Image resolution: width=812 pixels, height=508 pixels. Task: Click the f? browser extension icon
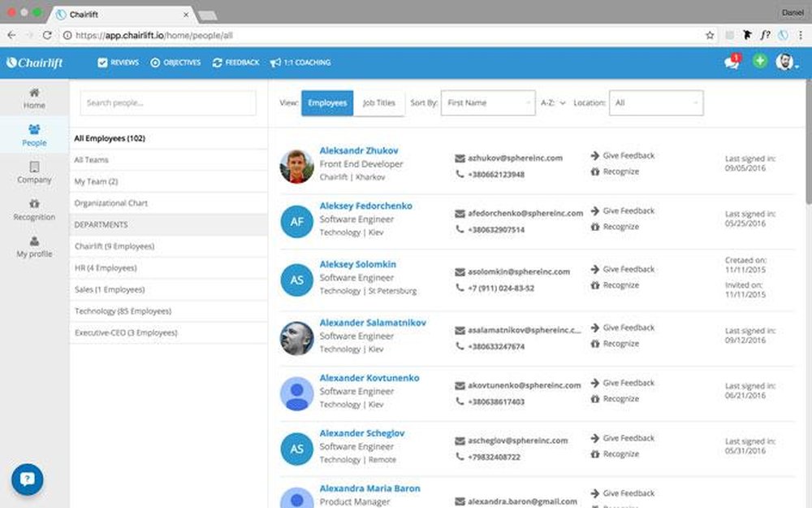[765, 35]
